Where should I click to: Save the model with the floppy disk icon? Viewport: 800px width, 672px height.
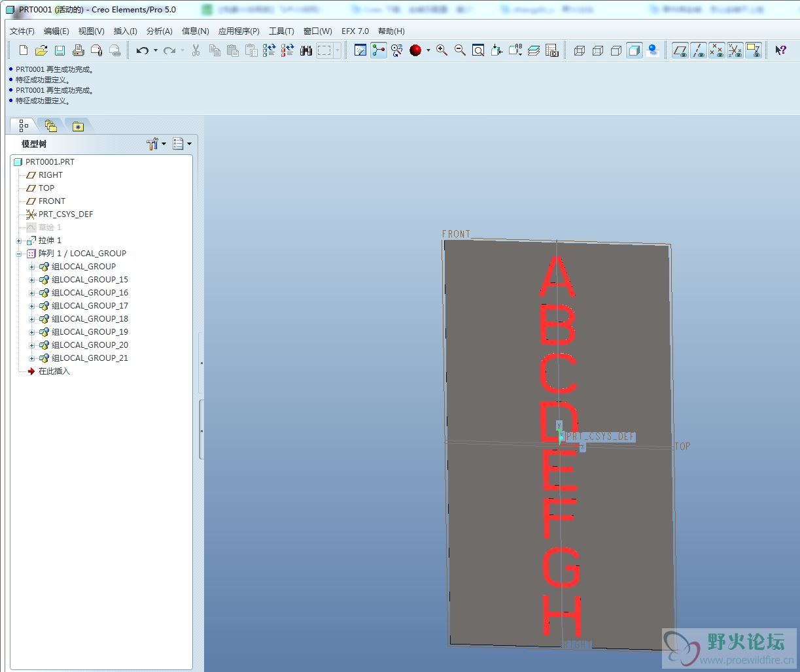pyautogui.click(x=60, y=50)
